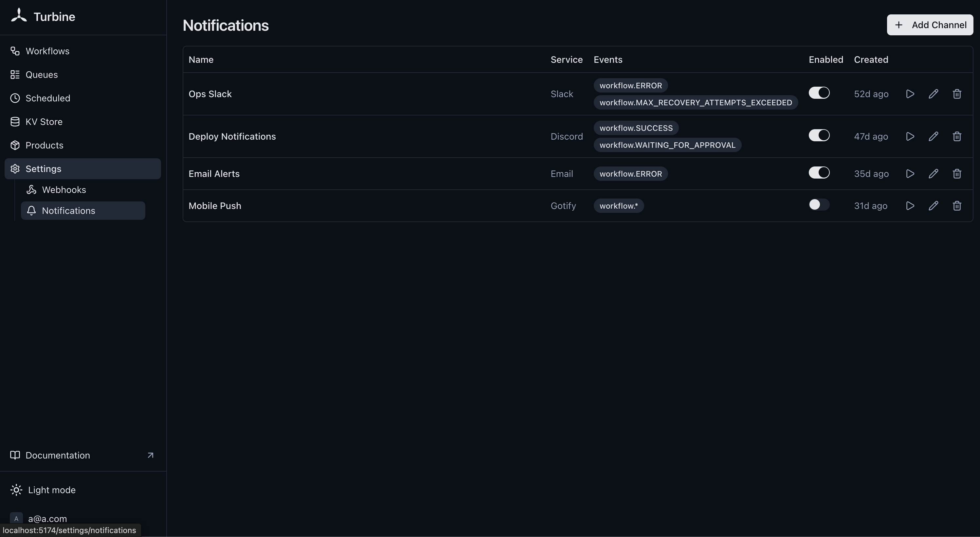Click the Notifications bell icon
The image size is (980, 537).
(x=31, y=211)
